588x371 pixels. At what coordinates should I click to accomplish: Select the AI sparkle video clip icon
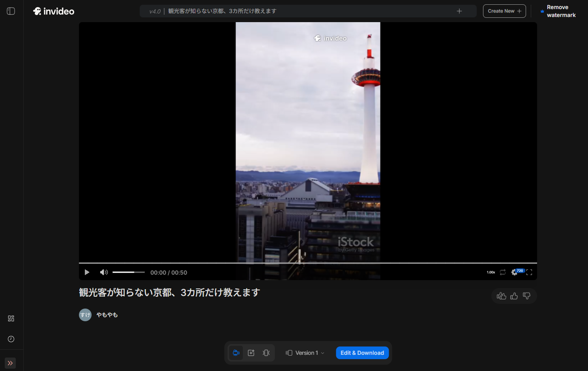click(x=251, y=353)
